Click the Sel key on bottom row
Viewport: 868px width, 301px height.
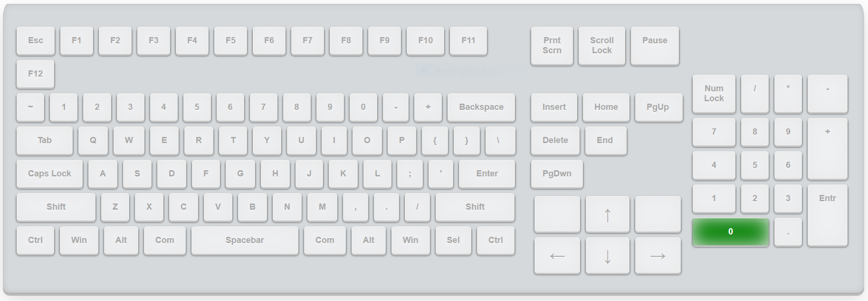click(453, 240)
